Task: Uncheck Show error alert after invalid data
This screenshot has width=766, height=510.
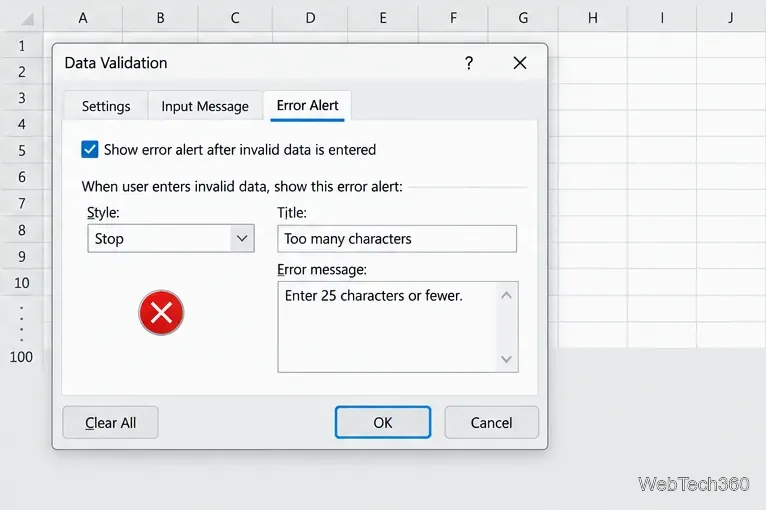Action: click(x=90, y=149)
